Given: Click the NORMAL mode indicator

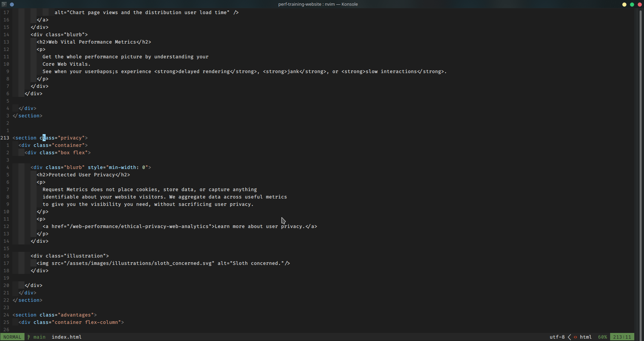Looking at the screenshot, I should click(x=12, y=337).
